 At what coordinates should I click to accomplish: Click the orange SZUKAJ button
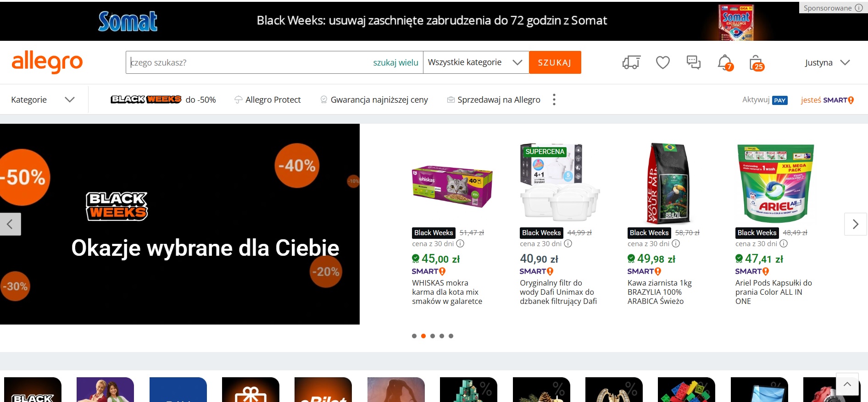(555, 62)
